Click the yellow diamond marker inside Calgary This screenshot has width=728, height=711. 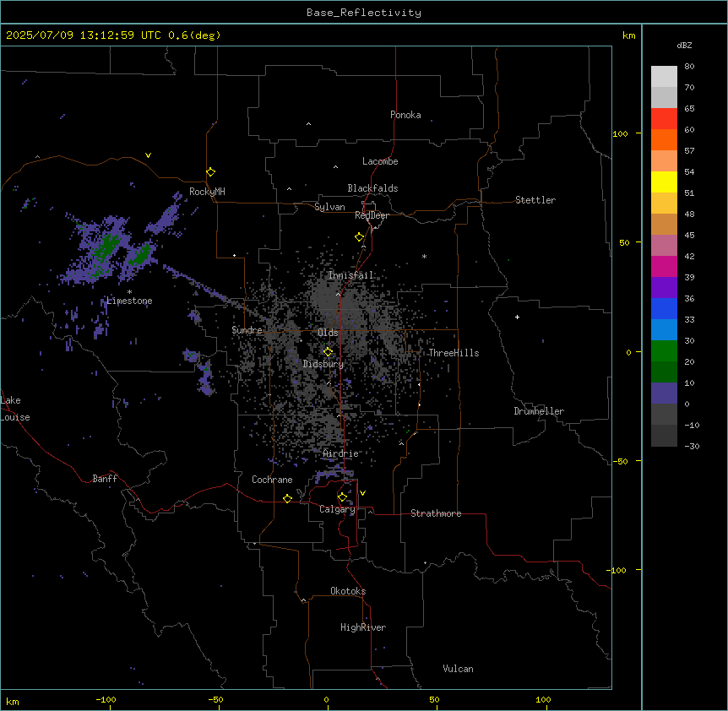[342, 497]
